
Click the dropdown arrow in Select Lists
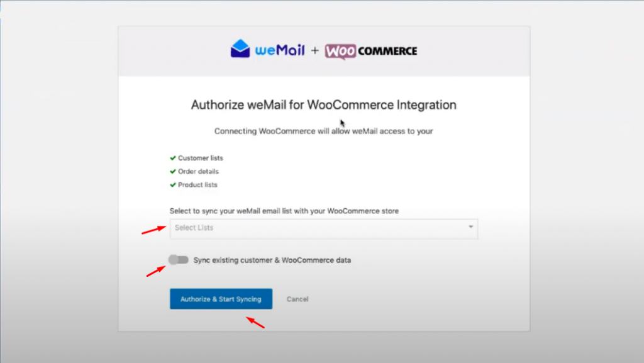coord(470,226)
